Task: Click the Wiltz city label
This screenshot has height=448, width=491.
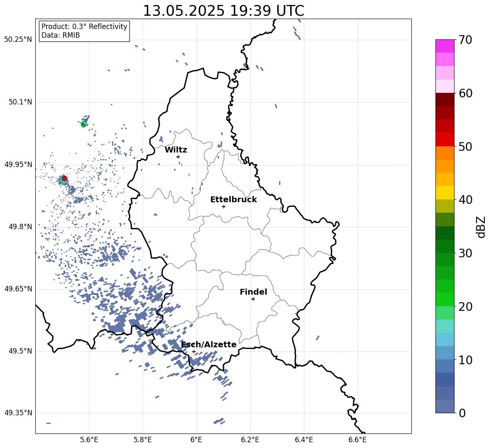Action: (x=176, y=150)
